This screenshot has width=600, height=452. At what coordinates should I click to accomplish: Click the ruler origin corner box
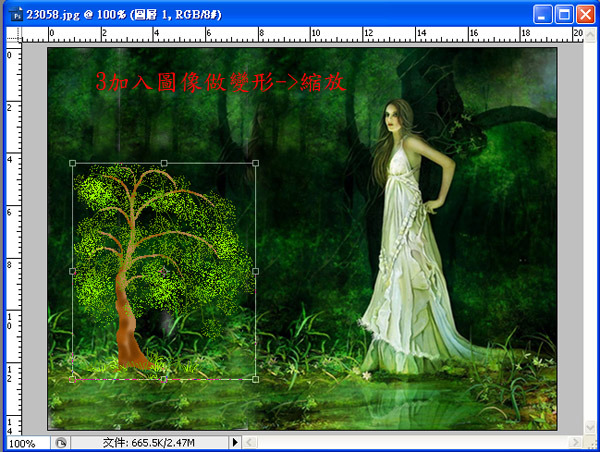pyautogui.click(x=14, y=34)
